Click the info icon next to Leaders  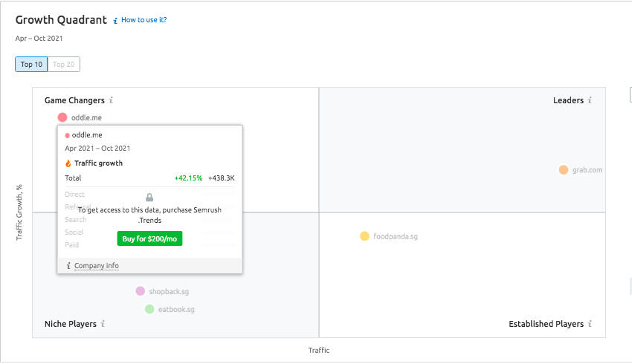click(590, 100)
